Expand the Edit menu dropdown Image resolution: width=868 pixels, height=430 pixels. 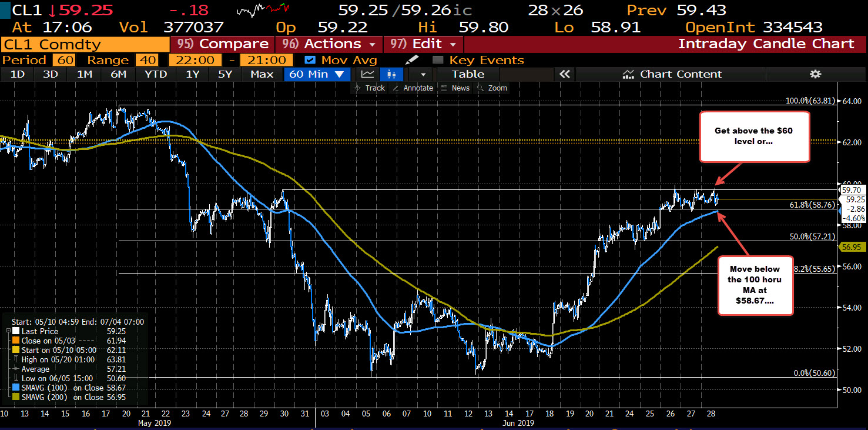coord(453,44)
